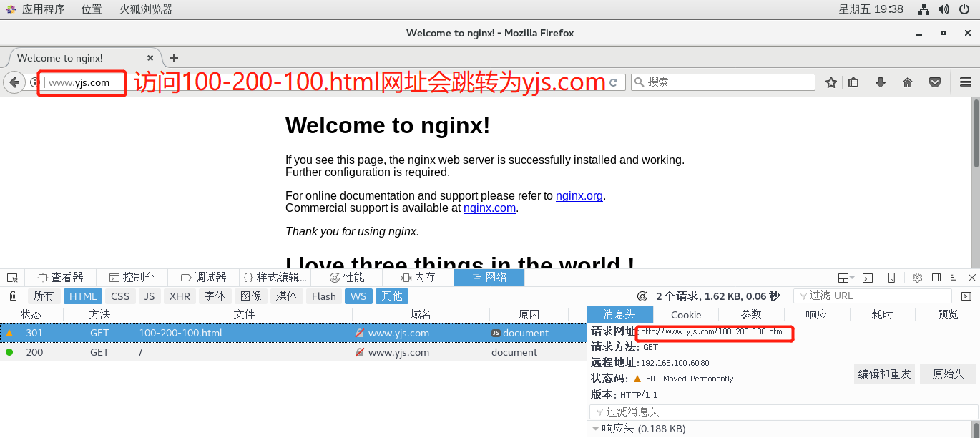Switch to the 调试器 tab
980x438 pixels.
coord(203,278)
